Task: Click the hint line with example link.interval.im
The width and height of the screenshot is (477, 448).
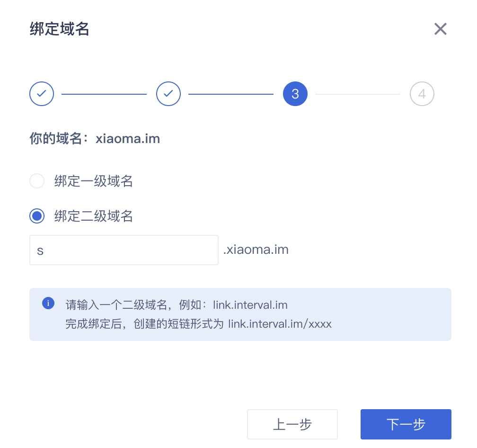Action: 177,305
